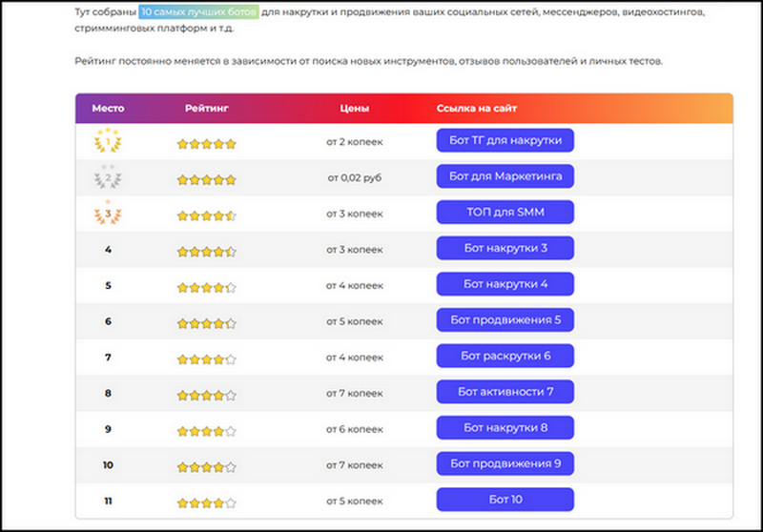
Task: Click the "Бот активности 7" button
Action: point(505,392)
